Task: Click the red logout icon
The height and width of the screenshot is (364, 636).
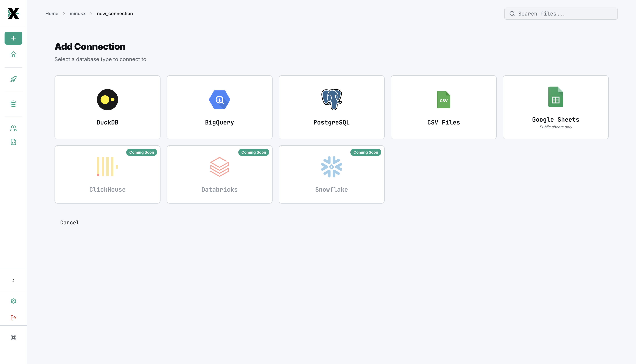Action: click(x=13, y=318)
